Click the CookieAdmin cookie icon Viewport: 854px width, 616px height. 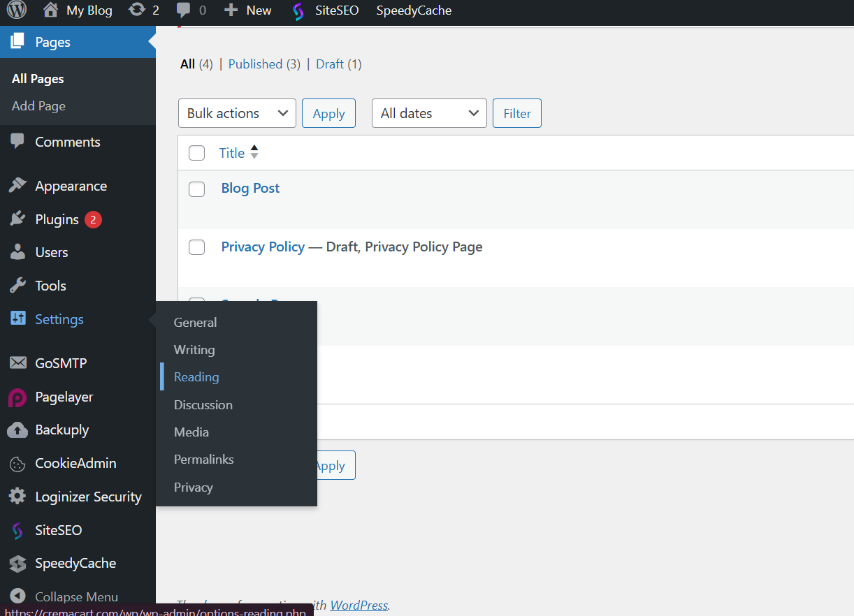tap(17, 463)
